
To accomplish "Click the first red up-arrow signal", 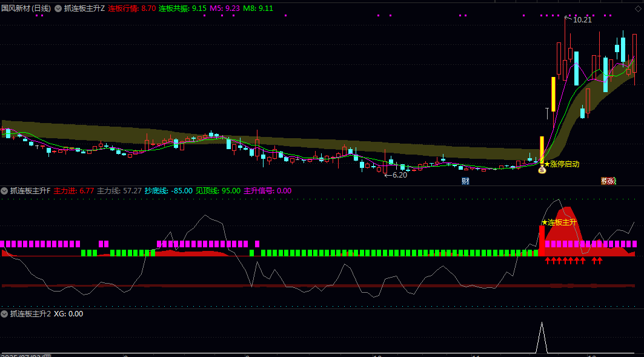I will tap(548, 261).
